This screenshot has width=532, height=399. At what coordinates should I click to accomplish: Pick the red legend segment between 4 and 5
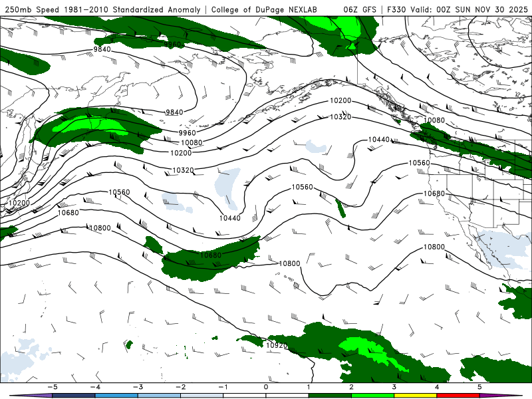[458, 396]
